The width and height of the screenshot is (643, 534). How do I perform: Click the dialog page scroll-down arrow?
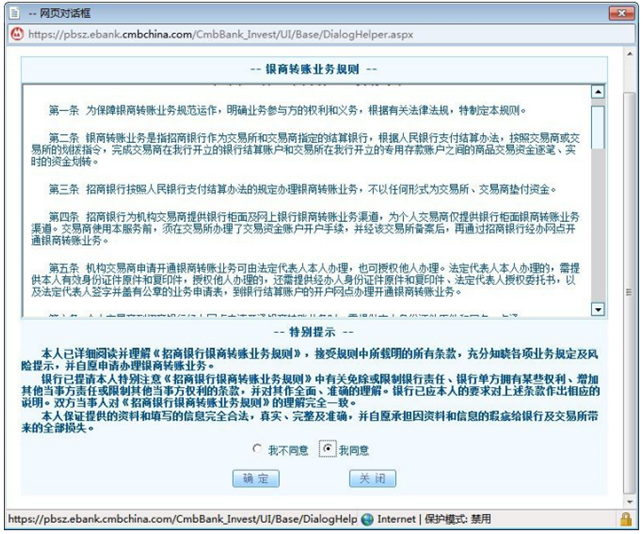pyautogui.click(x=629, y=501)
